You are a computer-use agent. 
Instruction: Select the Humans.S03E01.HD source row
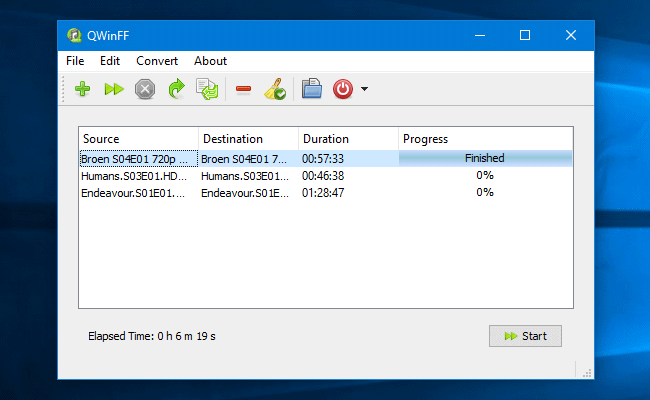(139, 176)
